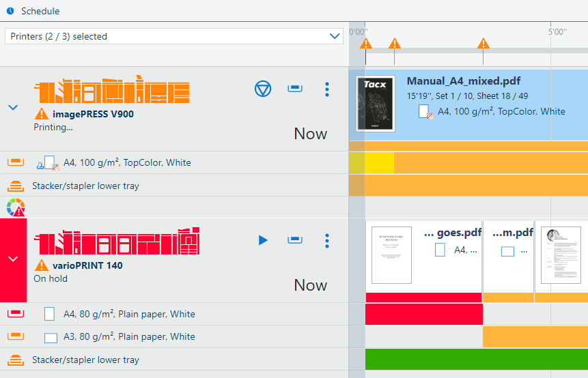The width and height of the screenshot is (588, 378).
Task: Open the varioPRINT 140 three-dot menu
Action: pos(327,241)
